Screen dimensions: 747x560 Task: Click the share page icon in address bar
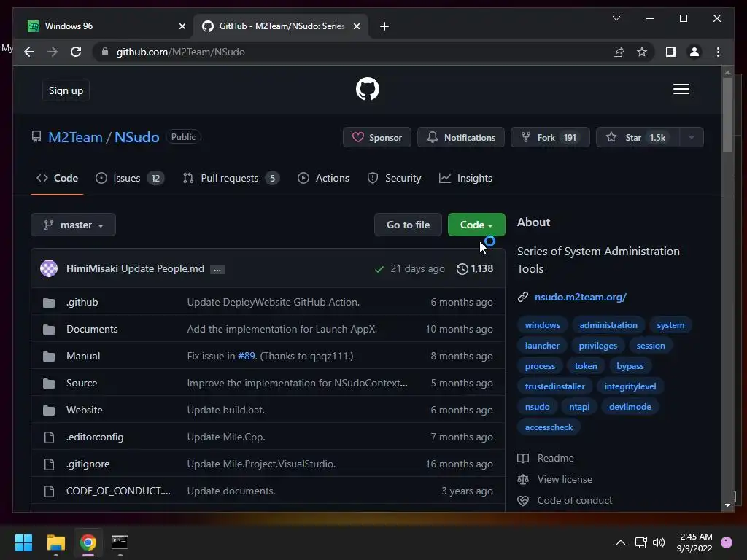point(619,52)
